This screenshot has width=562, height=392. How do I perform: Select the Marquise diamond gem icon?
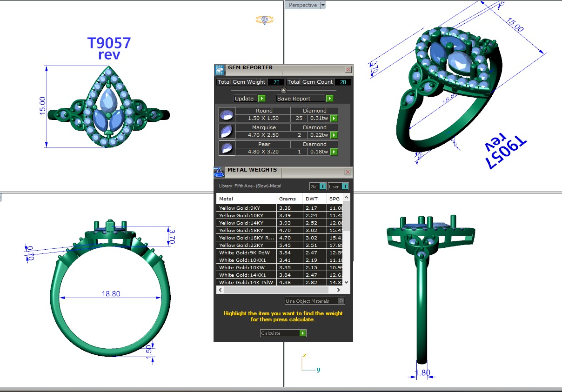[227, 132]
